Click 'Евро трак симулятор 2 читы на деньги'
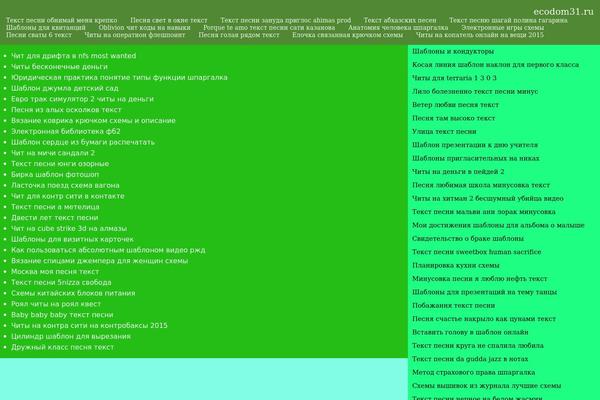 82,99
